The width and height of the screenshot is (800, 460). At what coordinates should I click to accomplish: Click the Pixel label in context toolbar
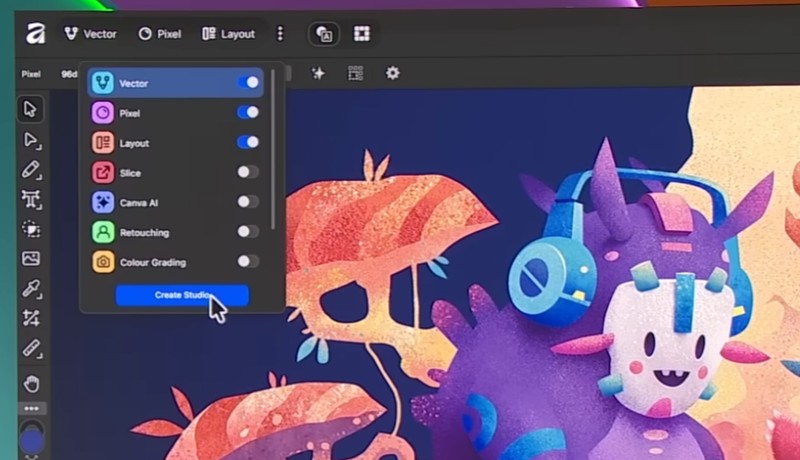[31, 74]
